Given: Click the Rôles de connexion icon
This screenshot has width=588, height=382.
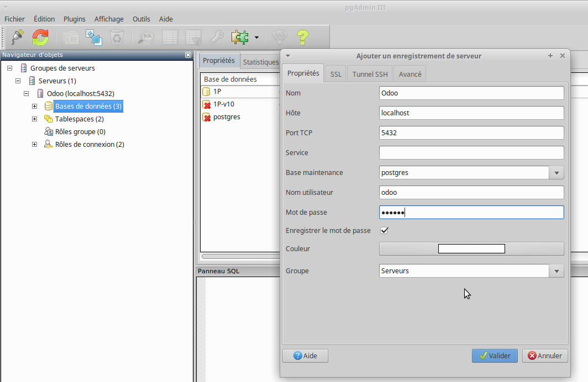Looking at the screenshot, I should click(49, 145).
